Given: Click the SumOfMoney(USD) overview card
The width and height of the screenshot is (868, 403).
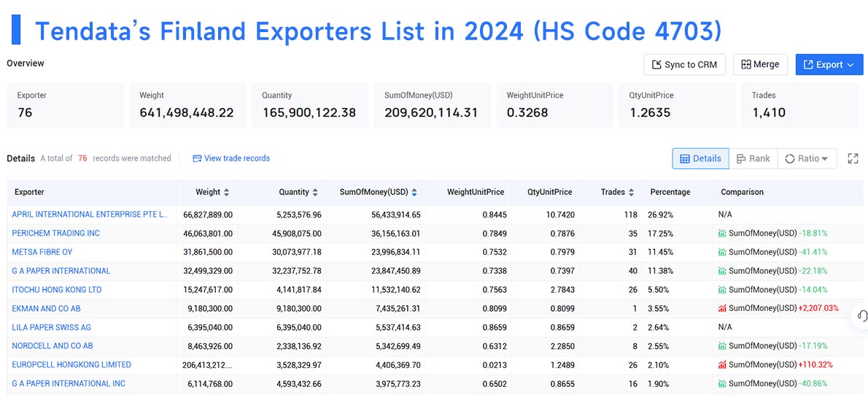Looking at the screenshot, I should [x=433, y=106].
